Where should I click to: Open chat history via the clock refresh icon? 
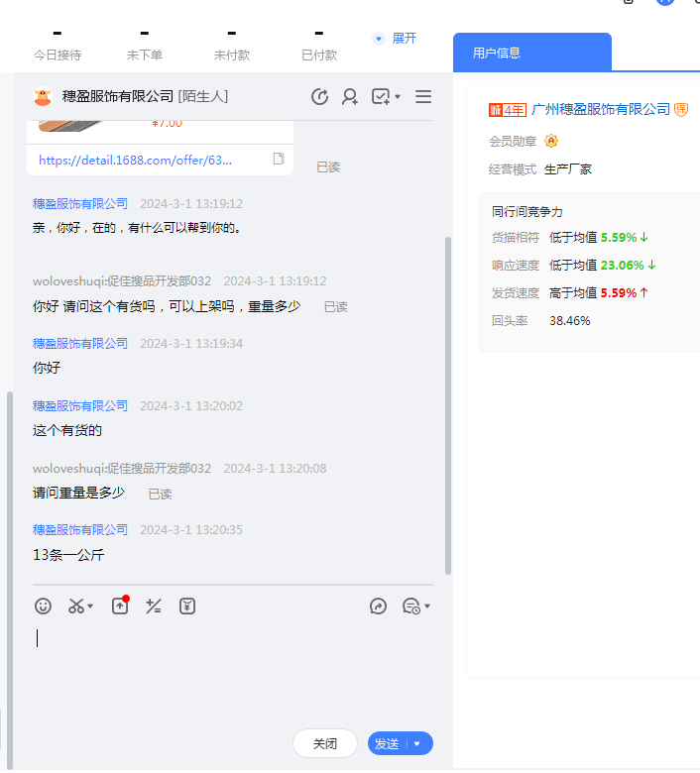pyautogui.click(x=319, y=96)
